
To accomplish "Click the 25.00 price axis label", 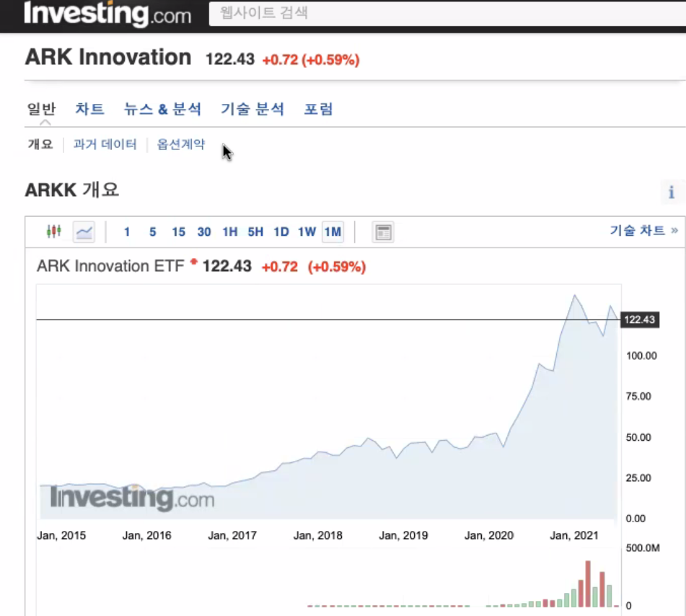I will coord(638,478).
